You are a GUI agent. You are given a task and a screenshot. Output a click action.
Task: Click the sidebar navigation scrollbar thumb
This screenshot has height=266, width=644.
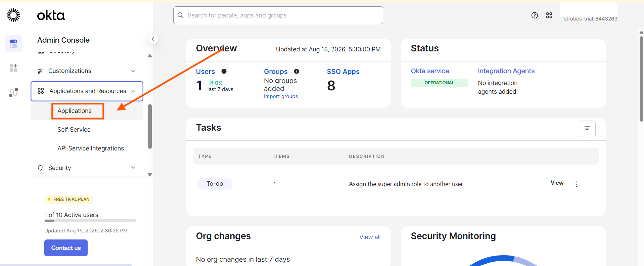pos(150,126)
